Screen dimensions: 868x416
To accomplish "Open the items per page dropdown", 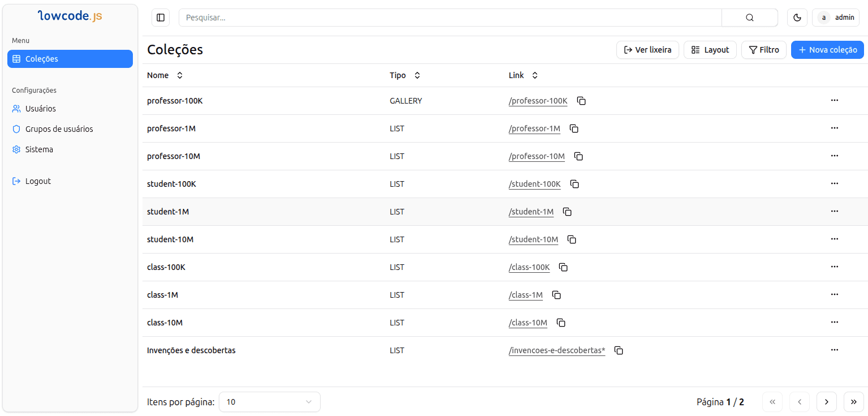I will (269, 402).
